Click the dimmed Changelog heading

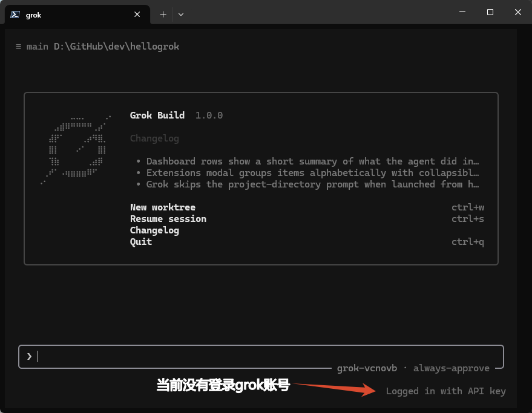coord(154,138)
